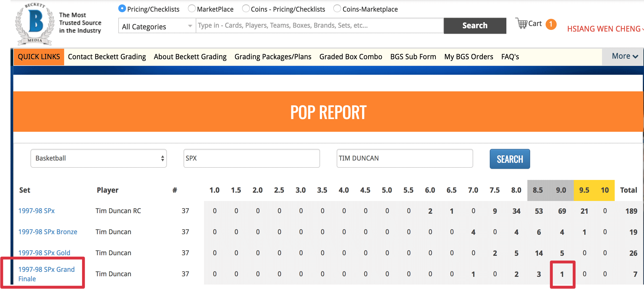Click the blue SEARCH pop report button

[x=510, y=159]
